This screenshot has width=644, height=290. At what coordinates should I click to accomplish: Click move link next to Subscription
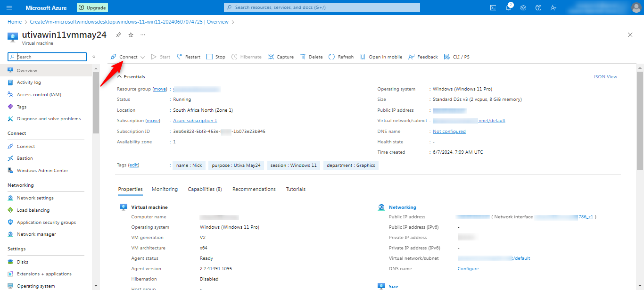pos(153,121)
